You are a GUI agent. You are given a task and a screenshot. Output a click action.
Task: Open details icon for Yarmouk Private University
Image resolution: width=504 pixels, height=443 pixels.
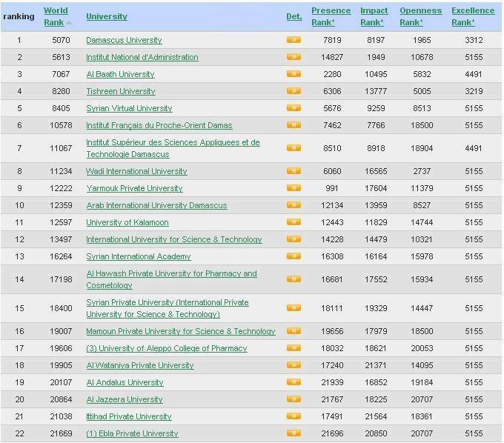tap(294, 188)
